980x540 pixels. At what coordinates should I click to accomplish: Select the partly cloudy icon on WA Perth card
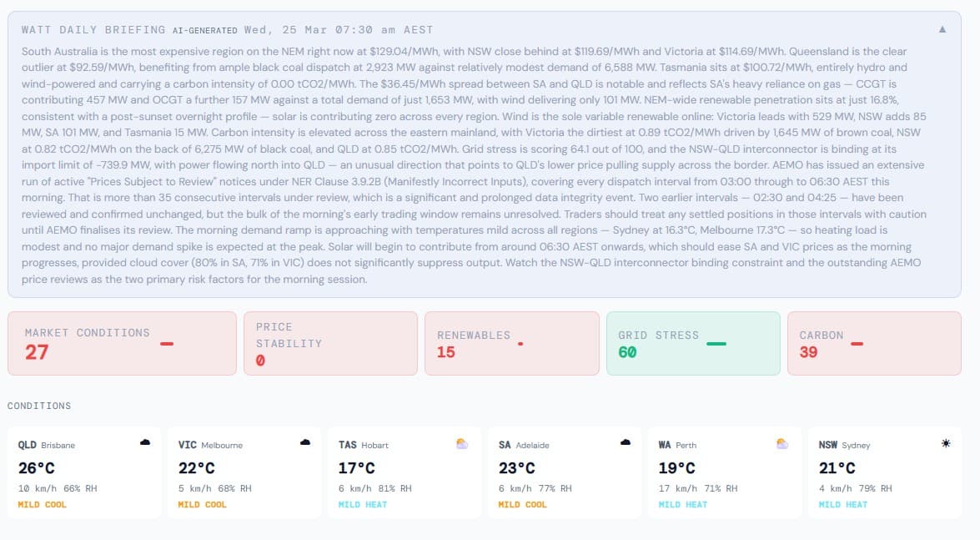[782, 443]
